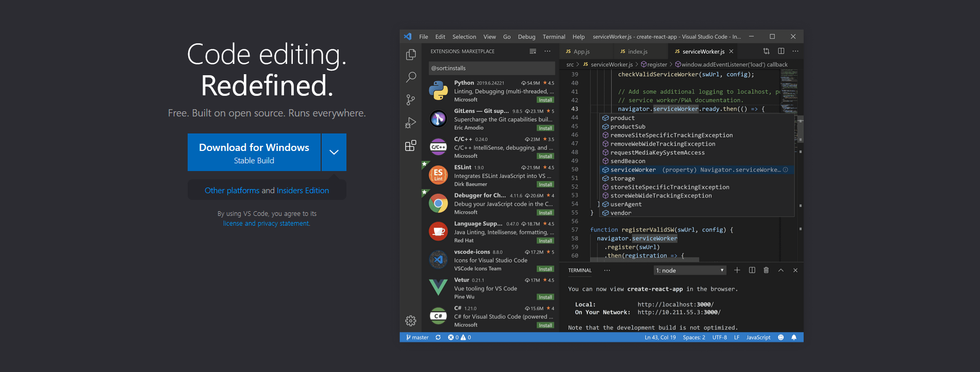Click UTF-8 encoding status entry
Screen dimensions: 980x372
click(x=720, y=337)
